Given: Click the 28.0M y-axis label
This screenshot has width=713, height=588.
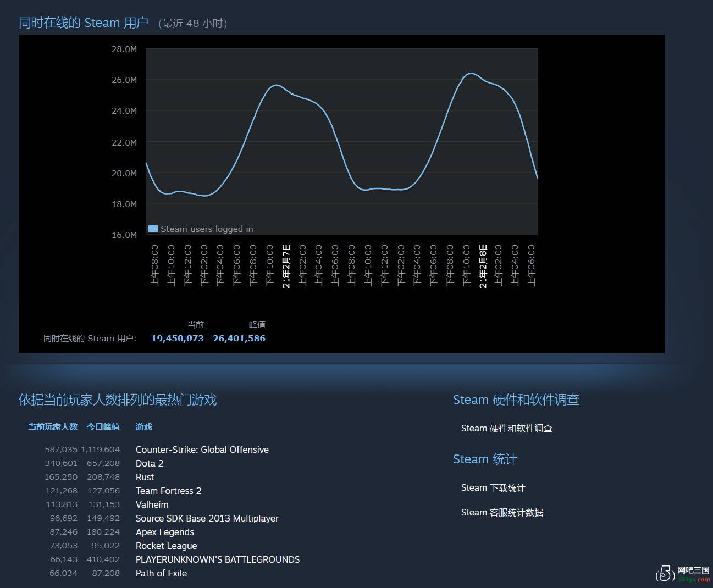Looking at the screenshot, I should (124, 49).
